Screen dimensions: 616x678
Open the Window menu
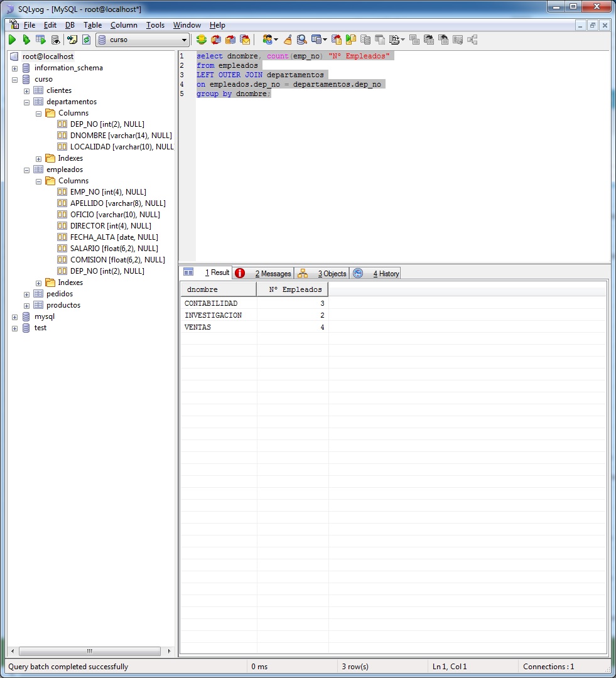click(x=187, y=25)
